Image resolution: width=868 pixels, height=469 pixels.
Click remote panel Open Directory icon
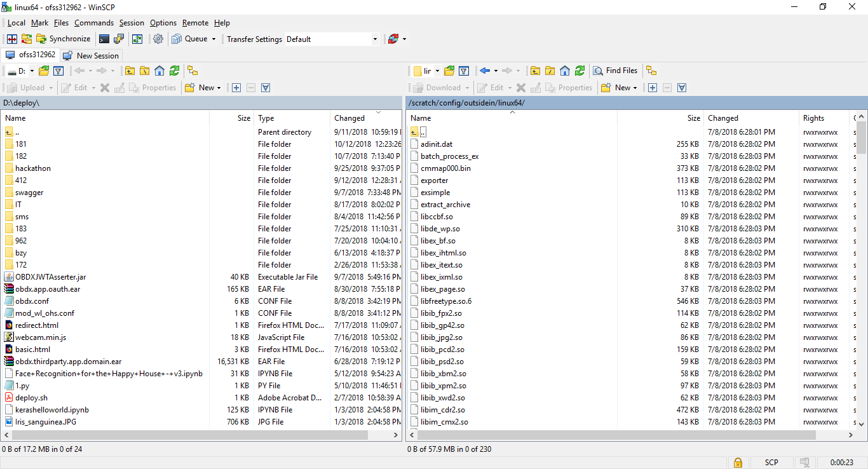coord(449,71)
